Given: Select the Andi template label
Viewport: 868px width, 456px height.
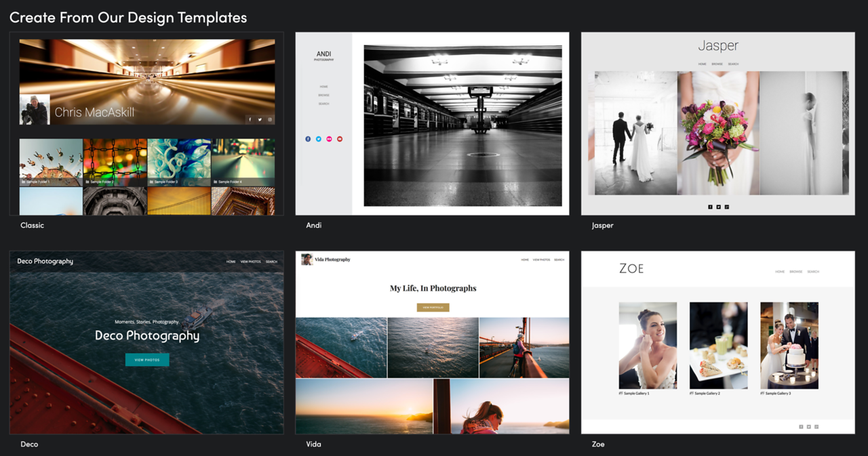Looking at the screenshot, I should (x=314, y=225).
